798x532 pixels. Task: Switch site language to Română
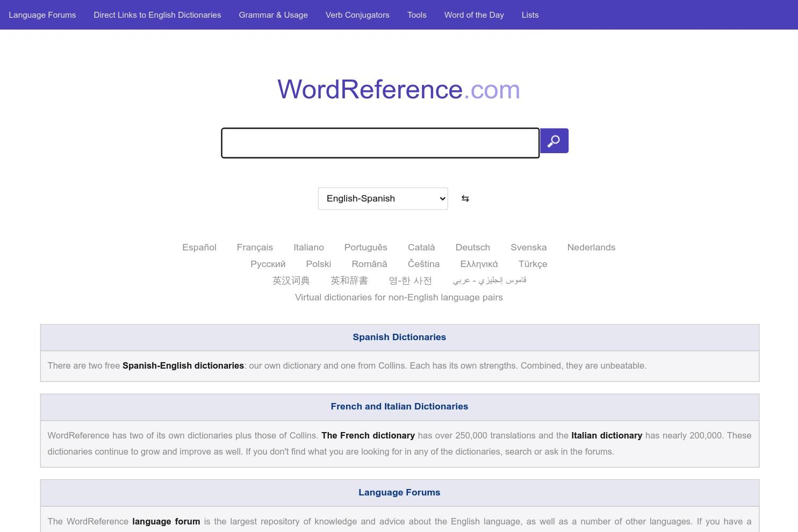tap(369, 264)
